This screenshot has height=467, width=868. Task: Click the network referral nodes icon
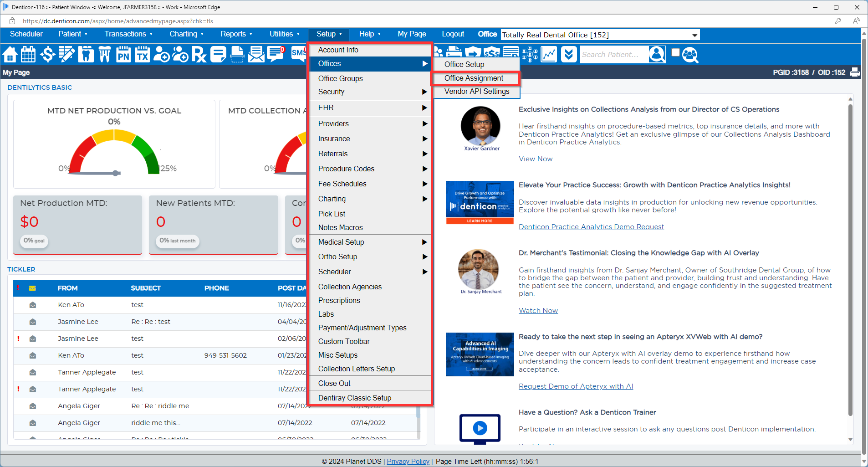[530, 55]
